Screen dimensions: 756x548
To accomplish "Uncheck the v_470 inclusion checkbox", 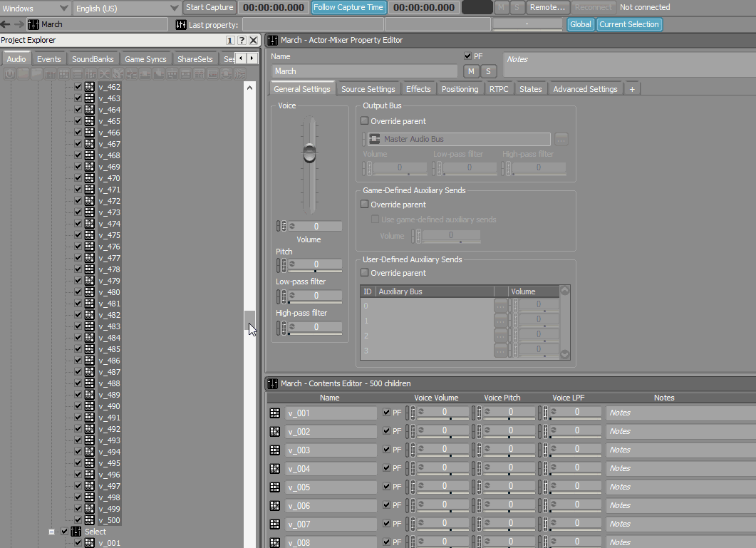I will pyautogui.click(x=78, y=178).
